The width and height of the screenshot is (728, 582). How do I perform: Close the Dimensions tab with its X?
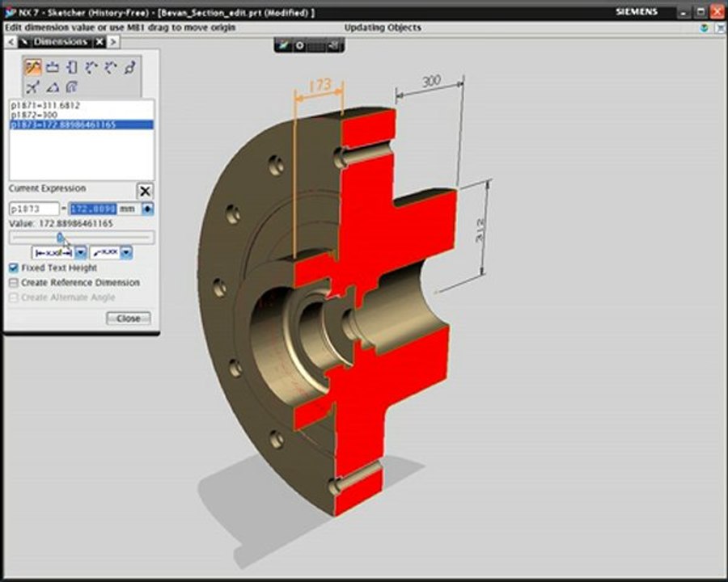tap(99, 42)
